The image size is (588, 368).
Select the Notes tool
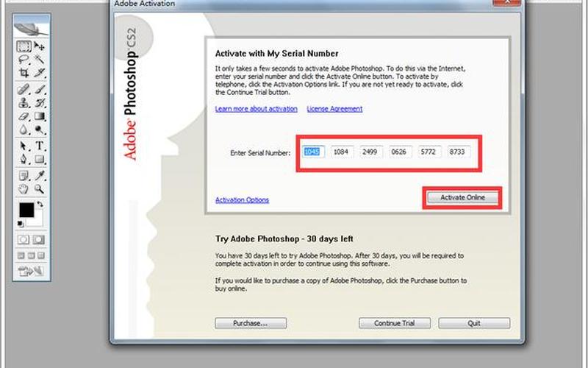[x=24, y=175]
